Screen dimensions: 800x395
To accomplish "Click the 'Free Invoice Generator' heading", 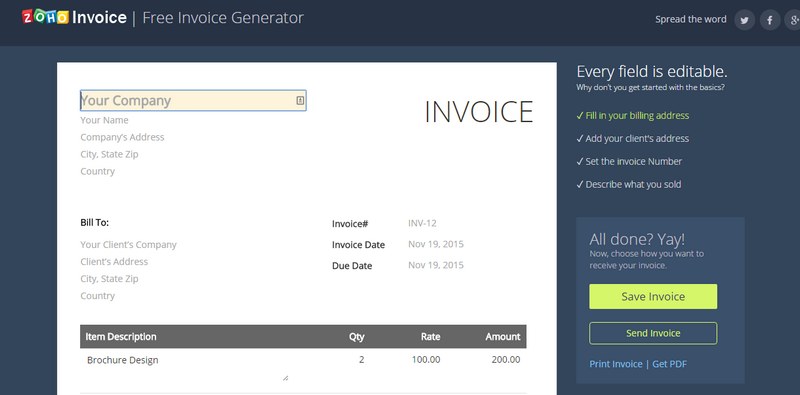I will click(x=223, y=18).
